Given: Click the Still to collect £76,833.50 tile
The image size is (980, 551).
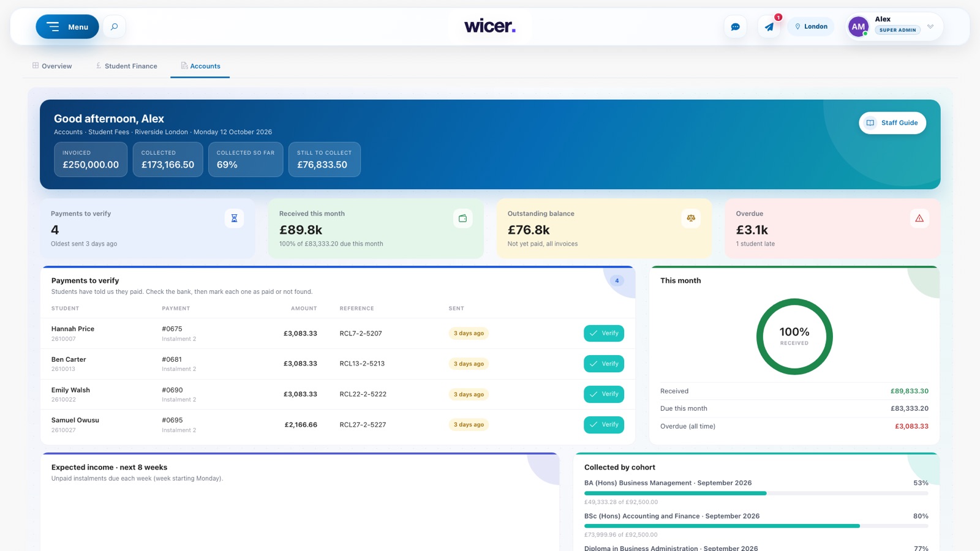Looking at the screenshot, I should click(325, 159).
